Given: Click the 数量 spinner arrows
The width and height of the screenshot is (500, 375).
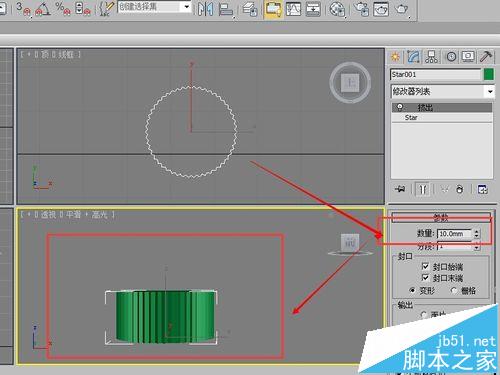Looking at the screenshot, I should pos(477,234).
